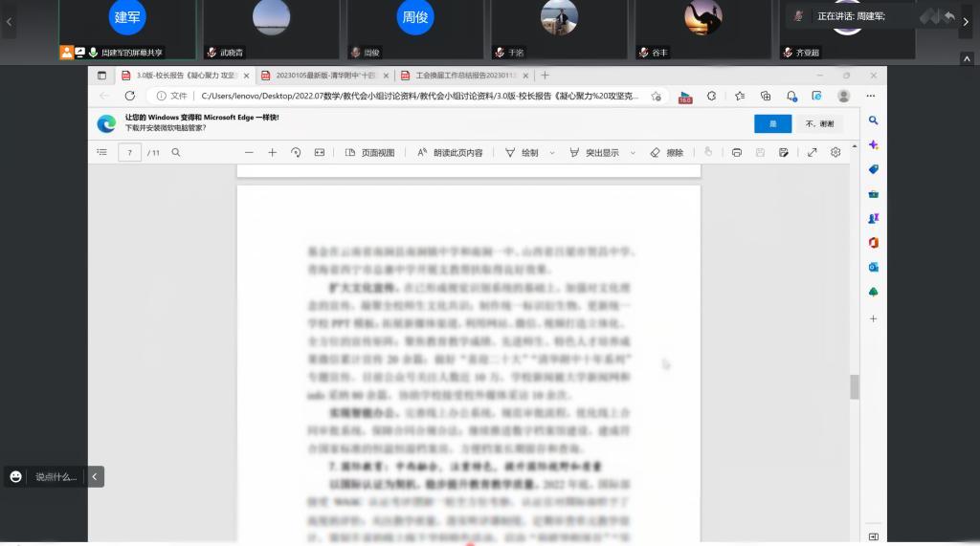Toggle 页面视图 page view
980x546 pixels.
coord(369,152)
